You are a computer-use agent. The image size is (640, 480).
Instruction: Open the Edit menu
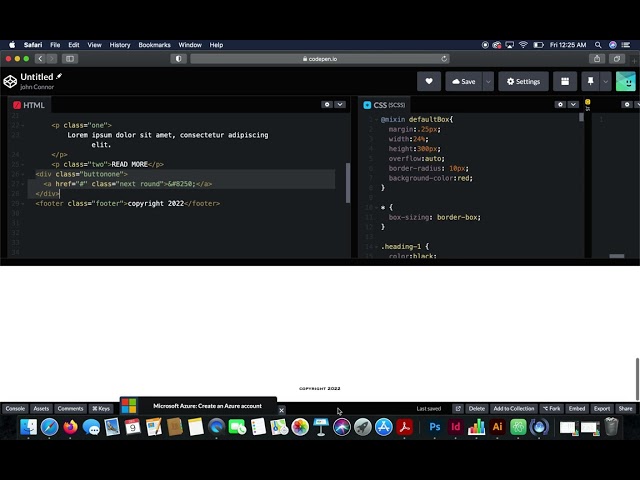pyautogui.click(x=73, y=45)
